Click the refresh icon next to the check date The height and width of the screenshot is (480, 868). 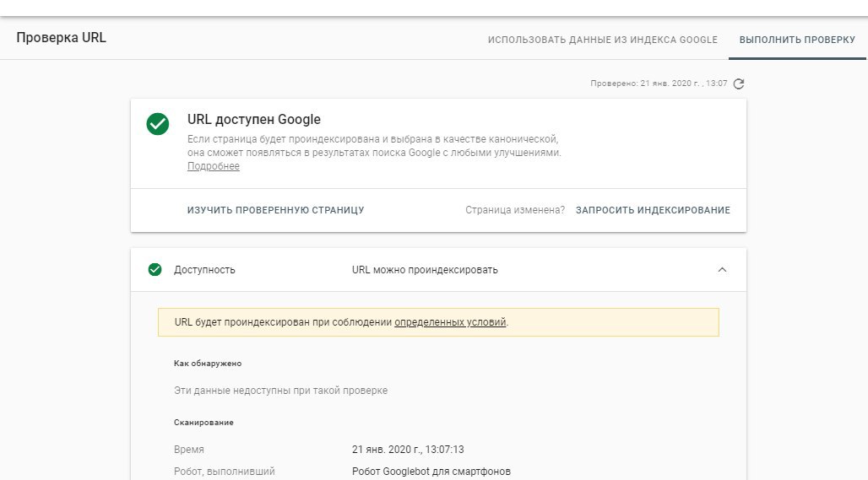pos(739,84)
